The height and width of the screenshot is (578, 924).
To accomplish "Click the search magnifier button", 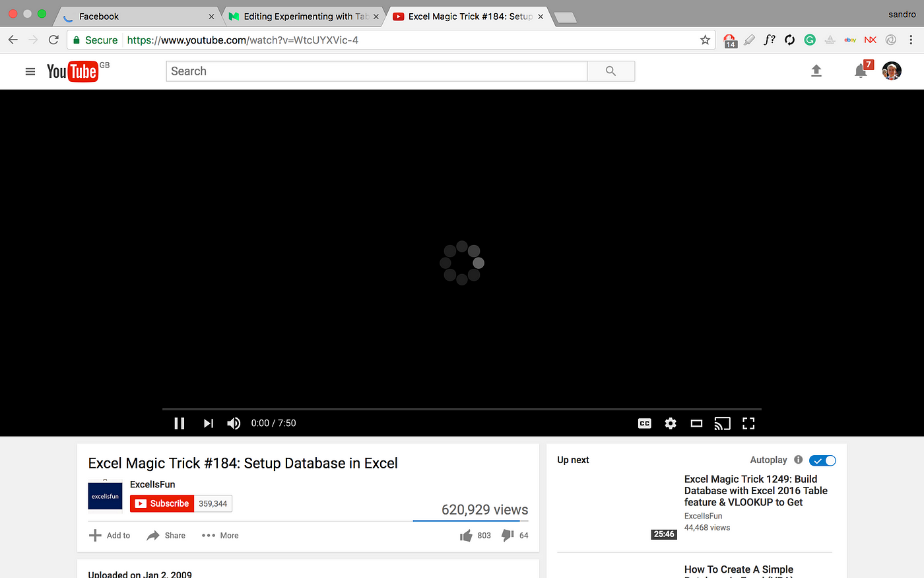I will [x=611, y=71].
